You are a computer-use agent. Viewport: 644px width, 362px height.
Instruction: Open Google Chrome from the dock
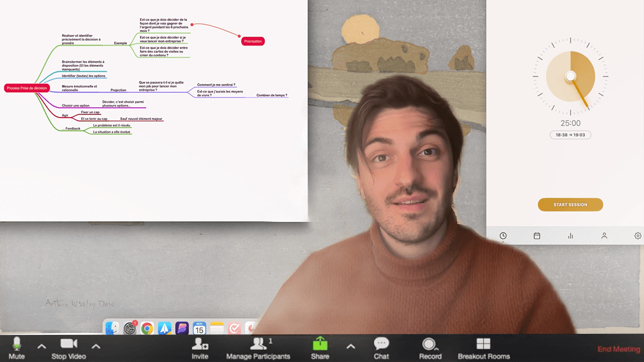[147, 328]
